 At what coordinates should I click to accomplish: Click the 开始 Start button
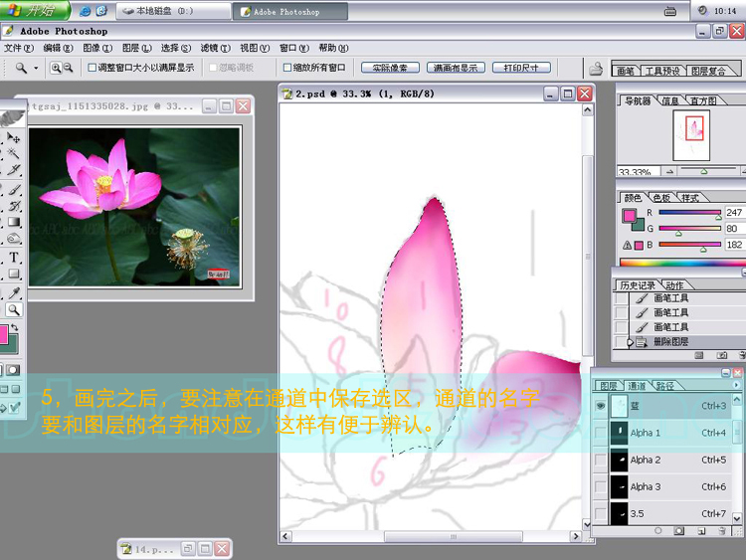pyautogui.click(x=35, y=11)
